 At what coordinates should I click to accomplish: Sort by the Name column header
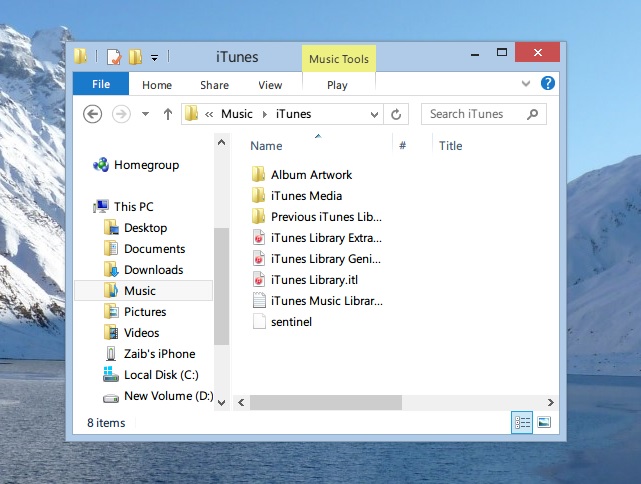pos(266,146)
